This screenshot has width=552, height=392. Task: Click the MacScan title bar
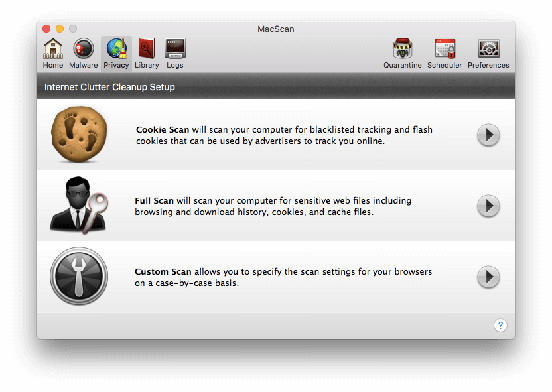[x=275, y=29]
